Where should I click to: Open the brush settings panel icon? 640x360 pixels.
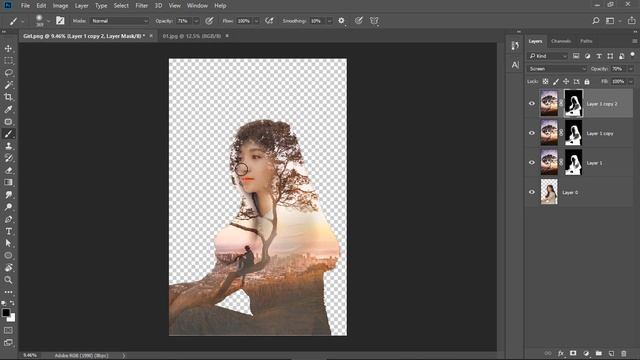(60, 20)
